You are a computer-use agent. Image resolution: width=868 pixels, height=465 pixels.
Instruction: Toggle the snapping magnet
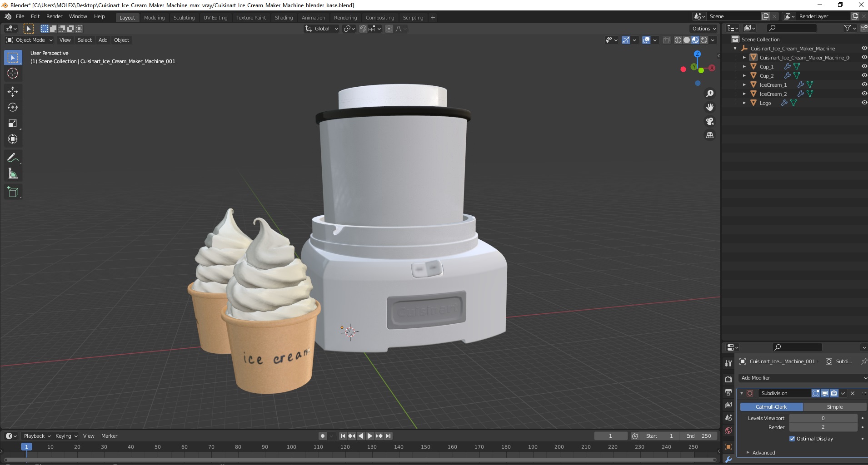click(x=363, y=29)
